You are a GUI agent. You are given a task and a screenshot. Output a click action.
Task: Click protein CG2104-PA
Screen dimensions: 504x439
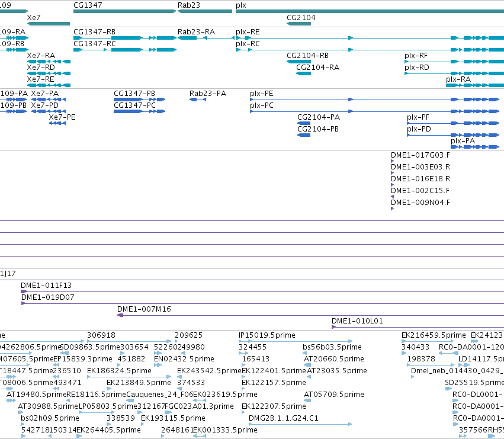(x=304, y=123)
